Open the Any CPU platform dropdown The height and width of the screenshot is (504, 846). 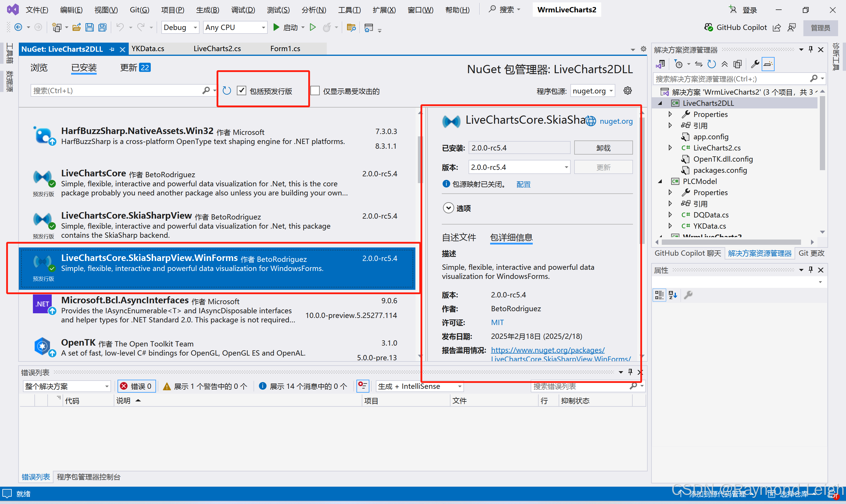tap(235, 28)
